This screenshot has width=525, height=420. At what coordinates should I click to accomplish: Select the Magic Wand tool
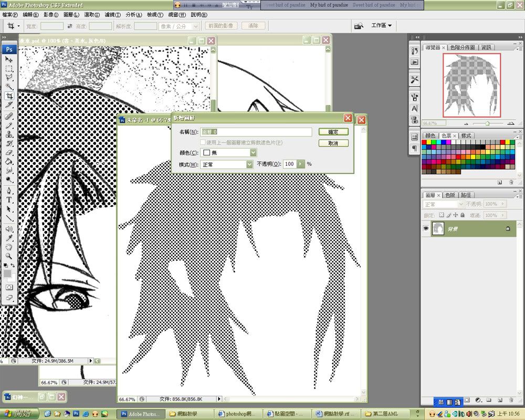pyautogui.click(x=9, y=87)
